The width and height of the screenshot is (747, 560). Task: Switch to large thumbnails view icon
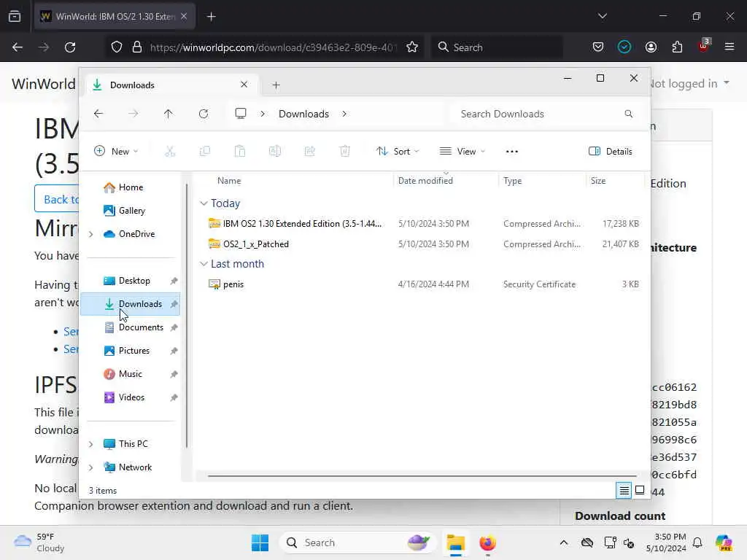pyautogui.click(x=640, y=490)
